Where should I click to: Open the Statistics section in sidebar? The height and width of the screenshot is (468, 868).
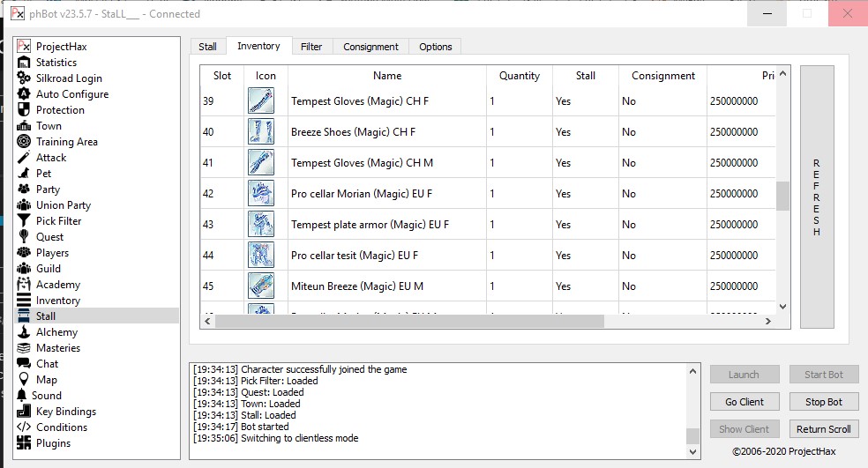pos(56,63)
